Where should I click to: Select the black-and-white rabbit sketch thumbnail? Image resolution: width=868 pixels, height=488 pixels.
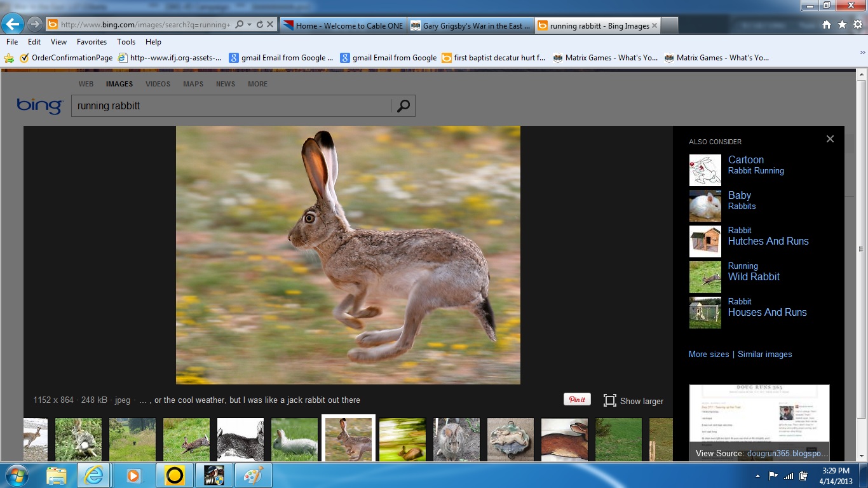(240, 440)
